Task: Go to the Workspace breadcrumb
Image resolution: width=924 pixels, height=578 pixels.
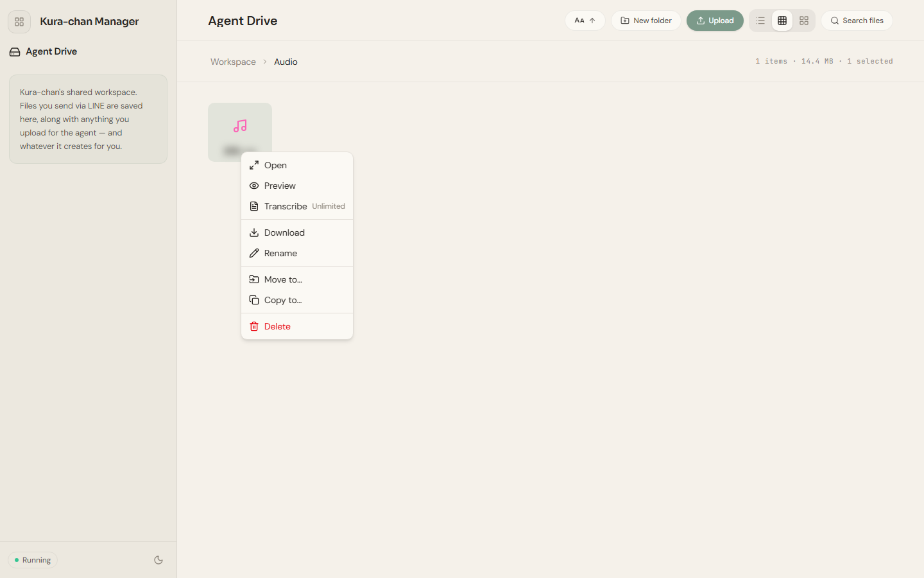Action: [x=233, y=62]
